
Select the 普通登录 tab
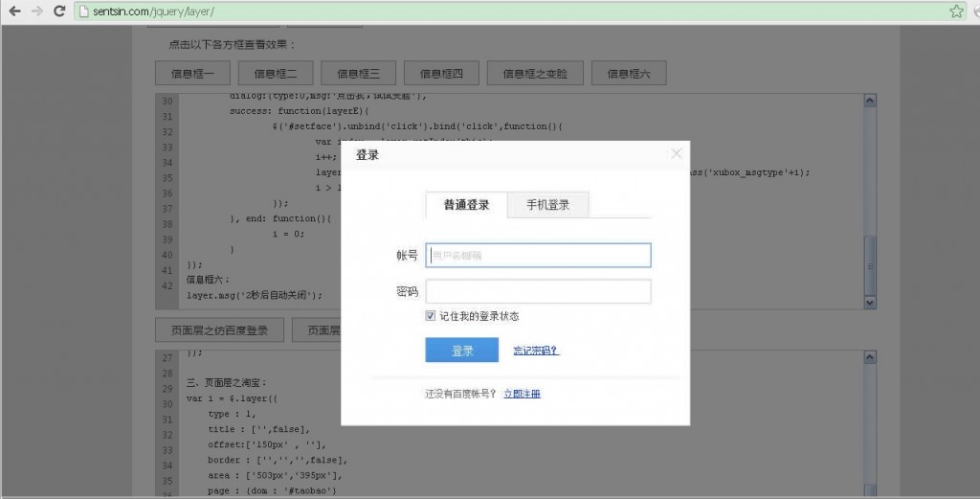(466, 205)
